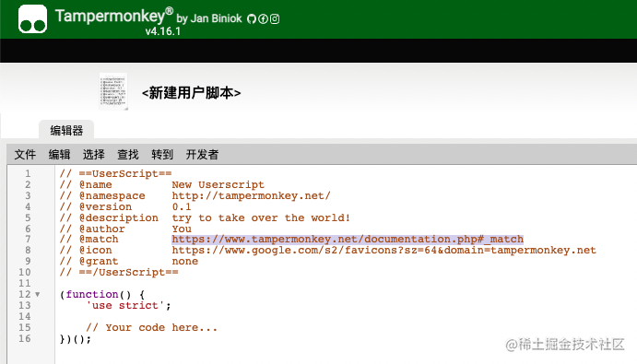Open the Instagram icon link
The image size is (637, 364).
pyautogui.click(x=275, y=18)
